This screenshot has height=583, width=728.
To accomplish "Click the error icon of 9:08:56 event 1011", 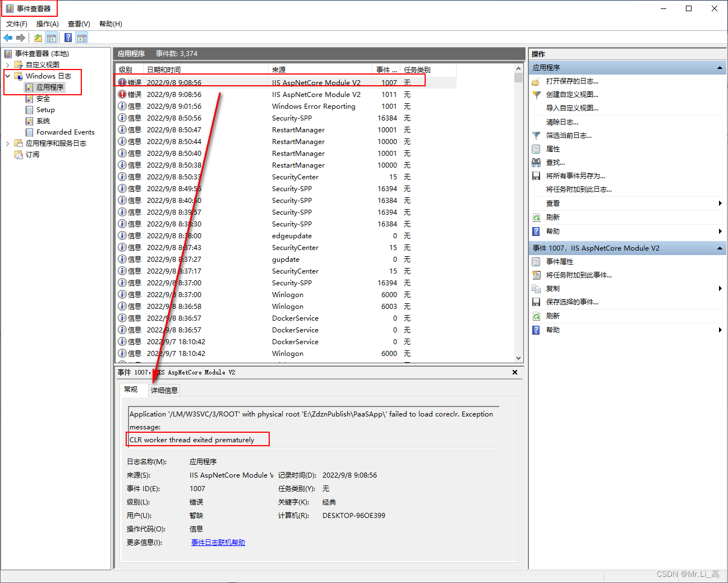I will click(122, 94).
